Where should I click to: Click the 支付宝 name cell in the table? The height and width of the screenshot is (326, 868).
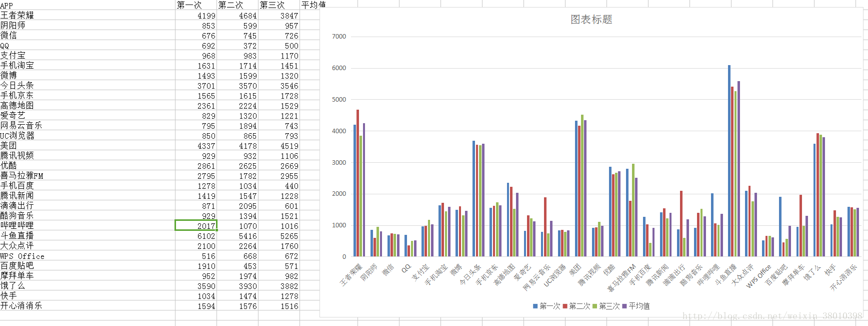[87, 55]
